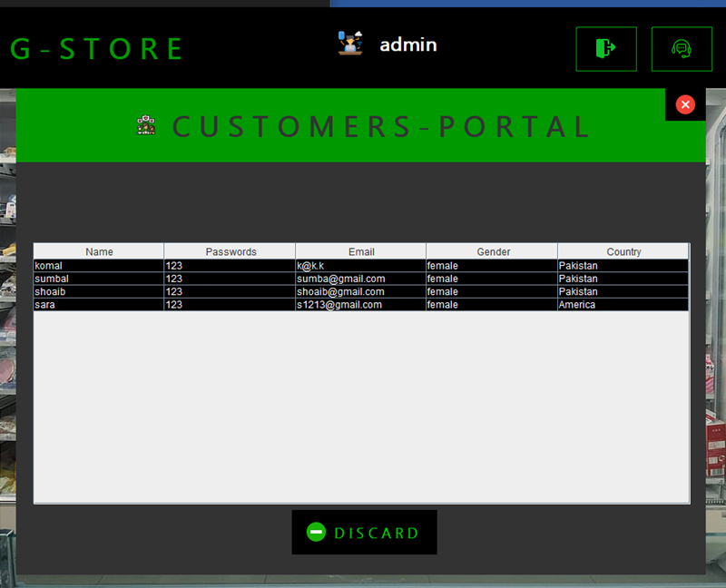Viewport: 726px width, 588px height.
Task: Click the country cell in sumbal's row
Action: point(623,279)
